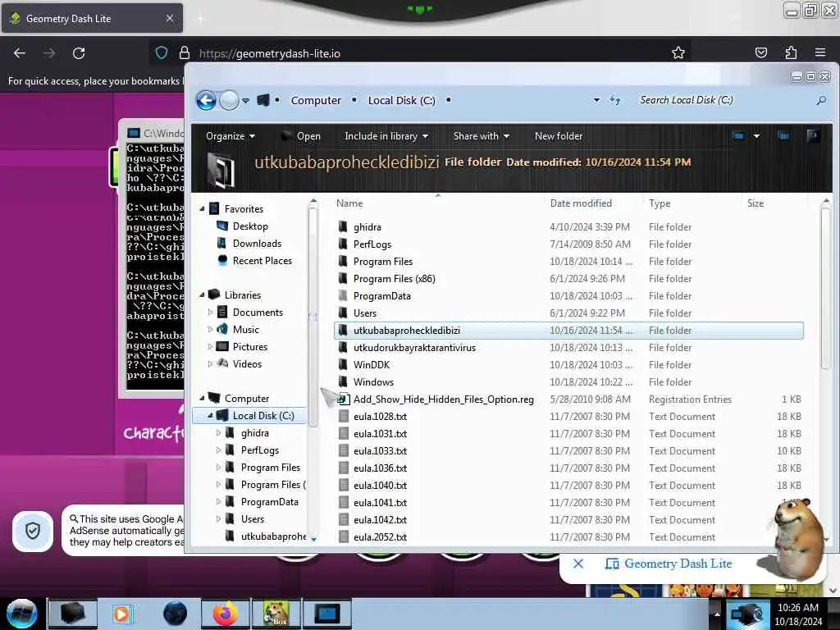The width and height of the screenshot is (840, 630).
Task: Click the Program Files (x86) folder icon
Action: click(x=343, y=279)
